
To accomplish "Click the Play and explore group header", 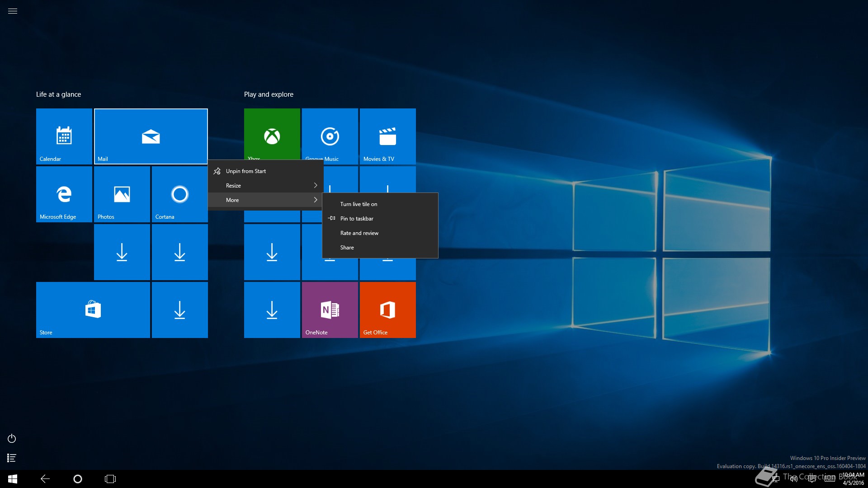I will (269, 94).
